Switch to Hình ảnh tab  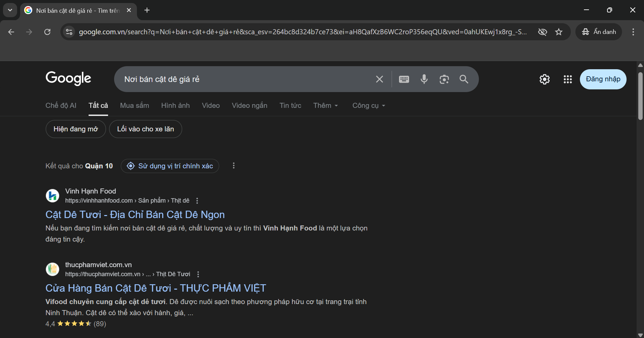tap(176, 105)
